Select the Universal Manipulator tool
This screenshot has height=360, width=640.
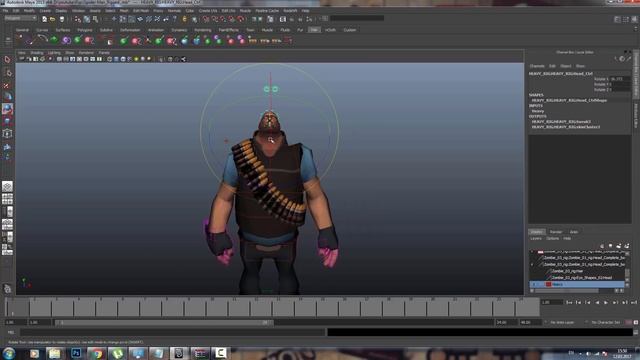pyautogui.click(x=7, y=133)
